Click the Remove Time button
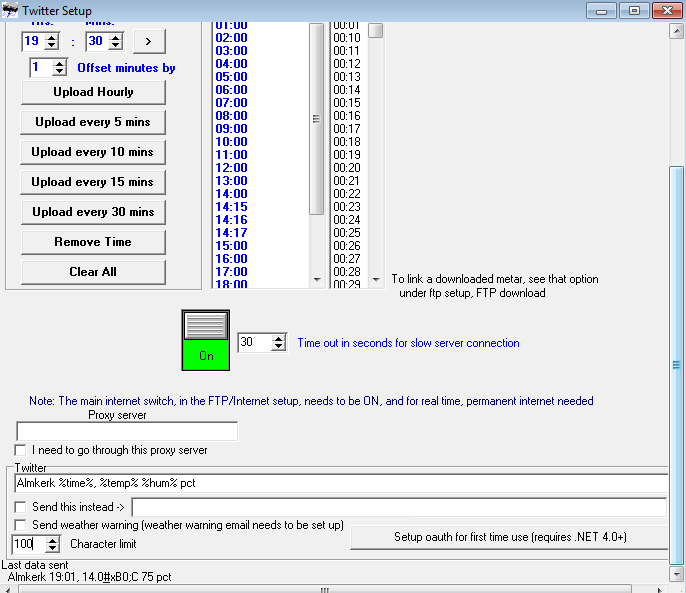This screenshot has height=593, width=686. 93,242
